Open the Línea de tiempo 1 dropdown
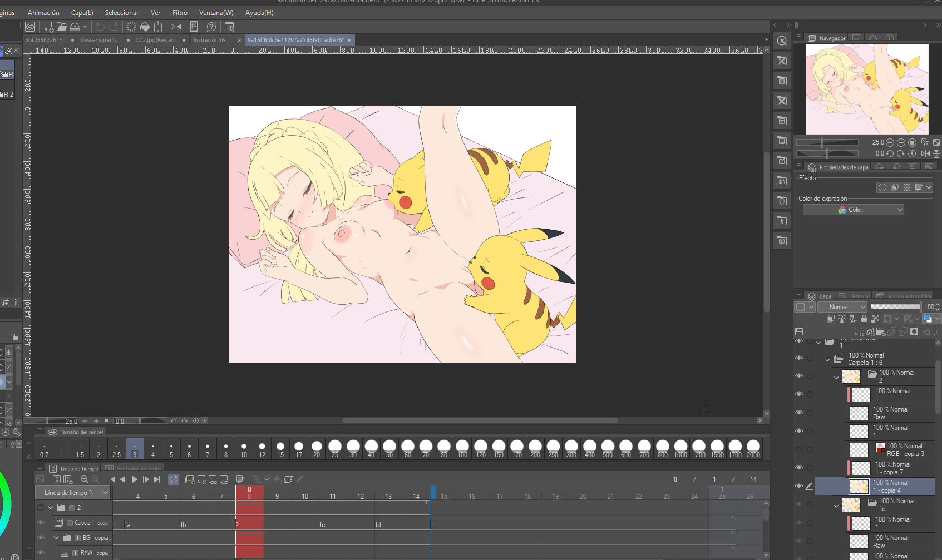 point(72,493)
